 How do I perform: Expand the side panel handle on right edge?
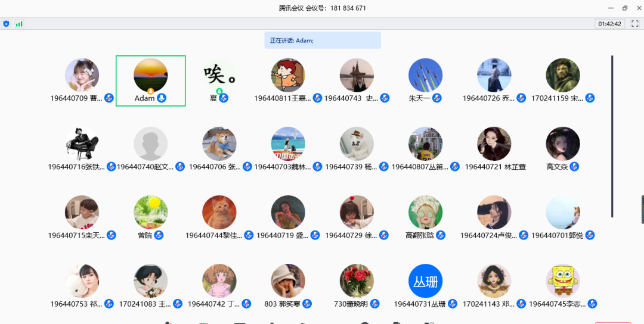pos(642,210)
